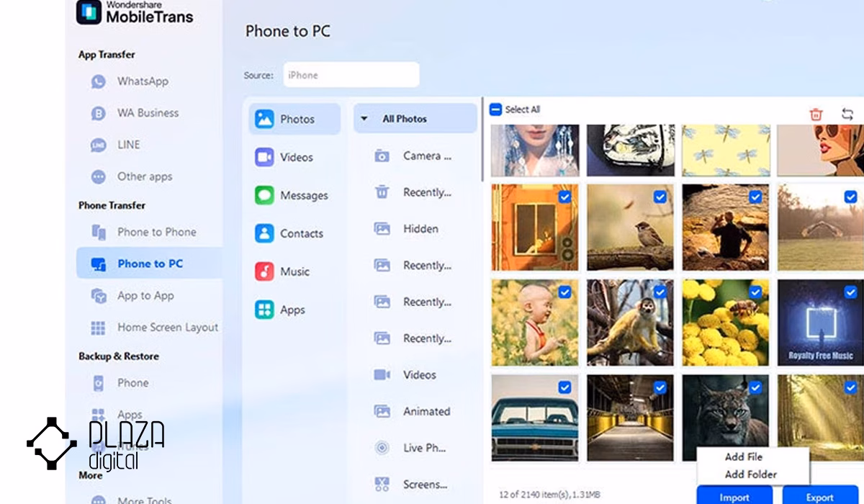864x504 pixels.
Task: Choose Add File from import menu
Action: (x=744, y=456)
